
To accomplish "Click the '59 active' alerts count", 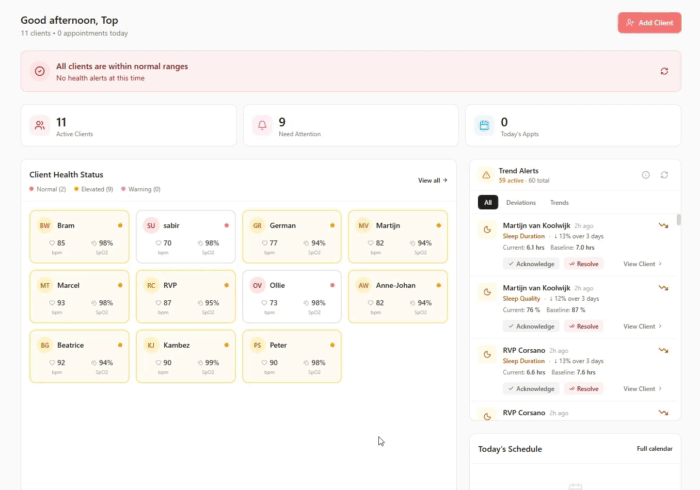I will [x=511, y=181].
